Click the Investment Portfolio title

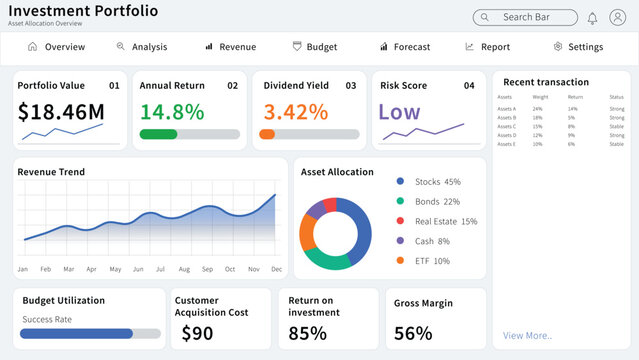pyautogui.click(x=83, y=11)
